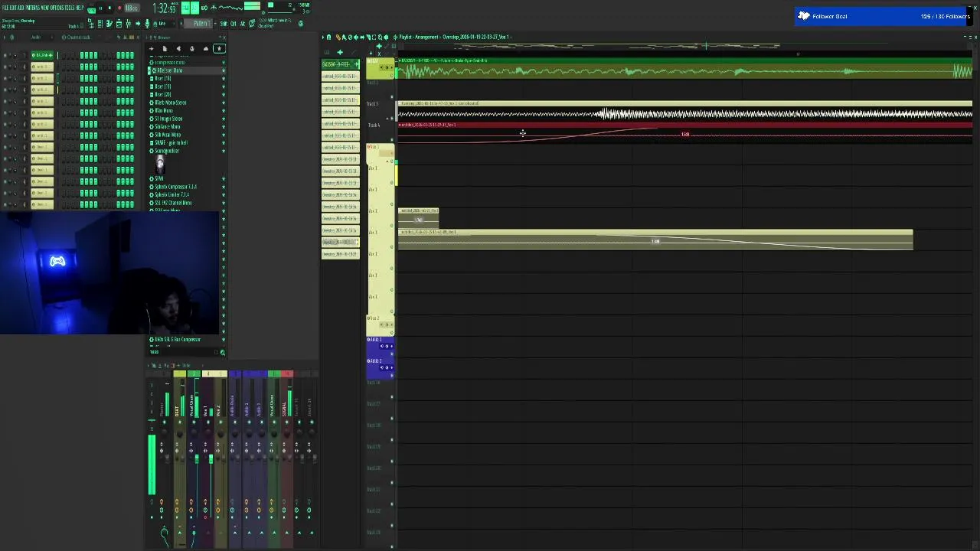The height and width of the screenshot is (551, 980).
Task: Select the browser favorites star tab
Action: click(x=219, y=48)
